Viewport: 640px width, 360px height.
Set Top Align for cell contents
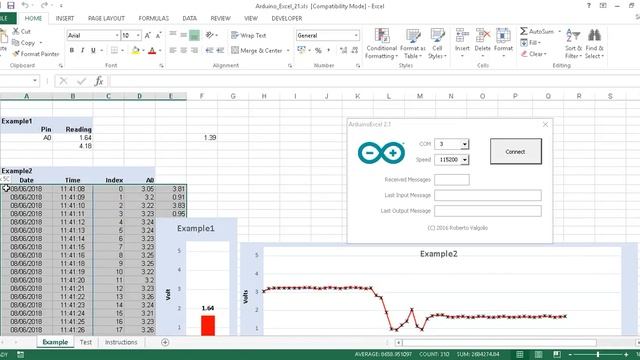(173, 35)
